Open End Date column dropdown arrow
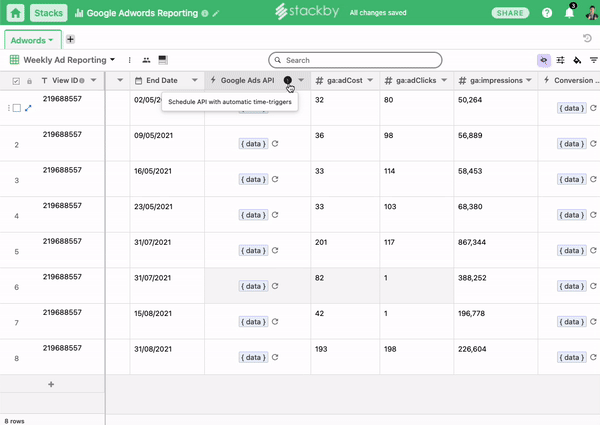Viewport: 600px width, 425px height. pyautogui.click(x=194, y=80)
